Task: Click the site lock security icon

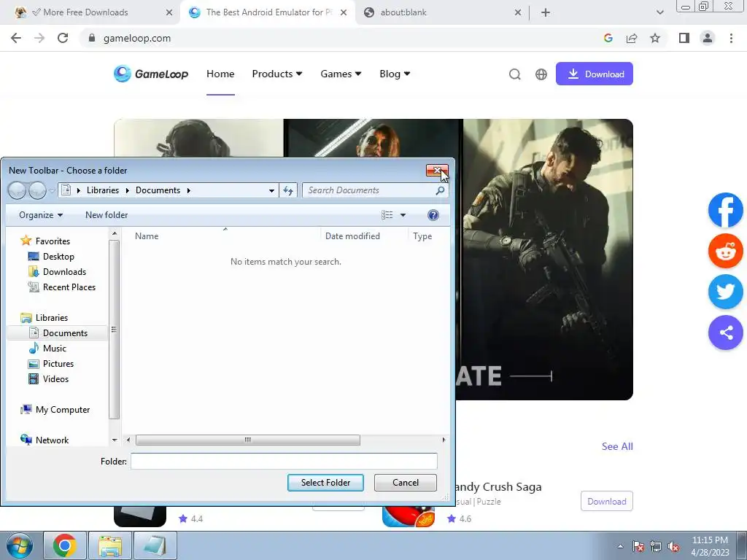Action: 92,38
